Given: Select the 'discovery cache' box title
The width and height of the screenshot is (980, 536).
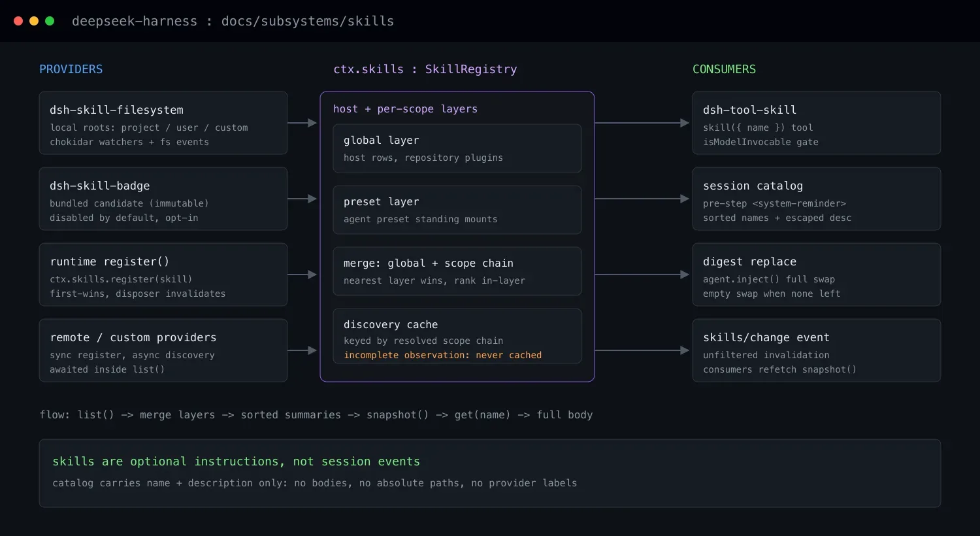Looking at the screenshot, I should 391,325.
